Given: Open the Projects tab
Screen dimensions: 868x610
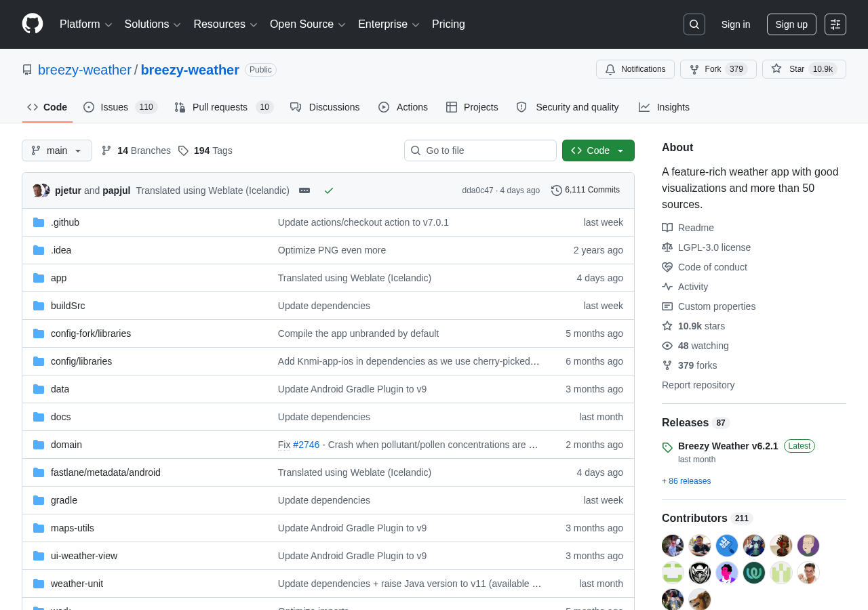Looking at the screenshot, I should [472, 107].
